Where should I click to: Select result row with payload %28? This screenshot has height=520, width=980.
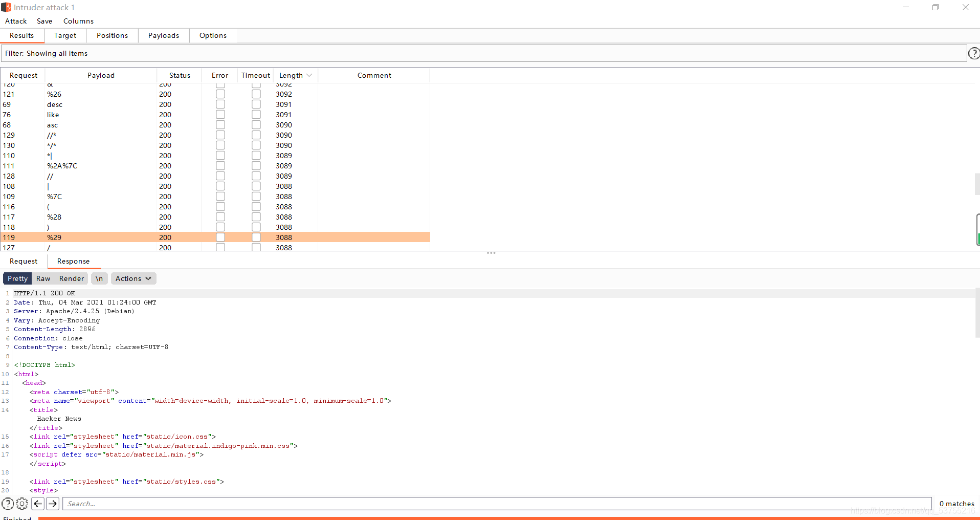(x=215, y=217)
